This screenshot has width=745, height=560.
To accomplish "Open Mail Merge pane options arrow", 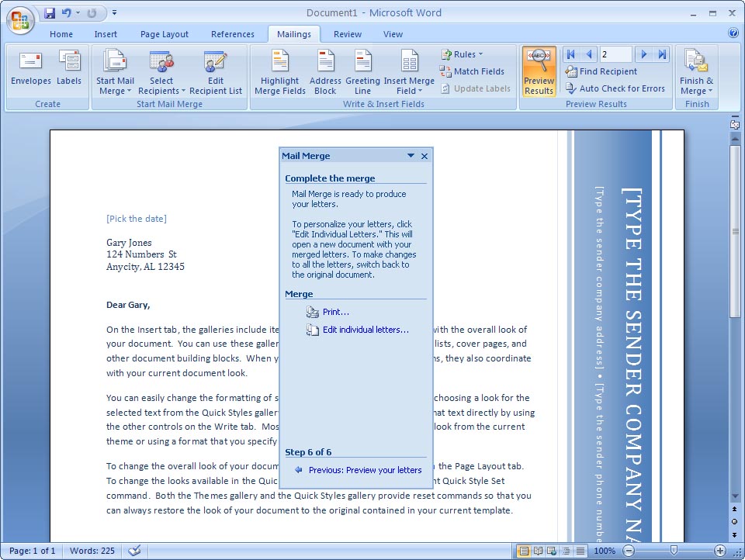I will 411,156.
